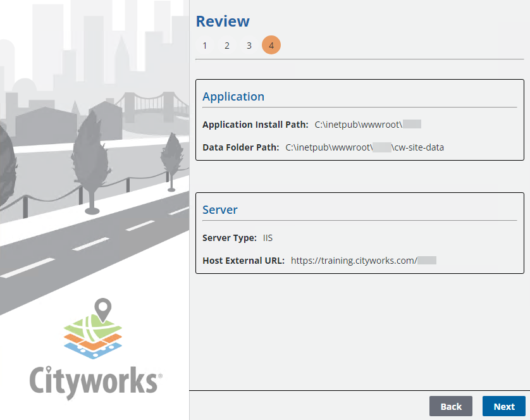This screenshot has width=530, height=420.
Task: Click the Cityworks wordmark text
Action: pyautogui.click(x=95, y=382)
